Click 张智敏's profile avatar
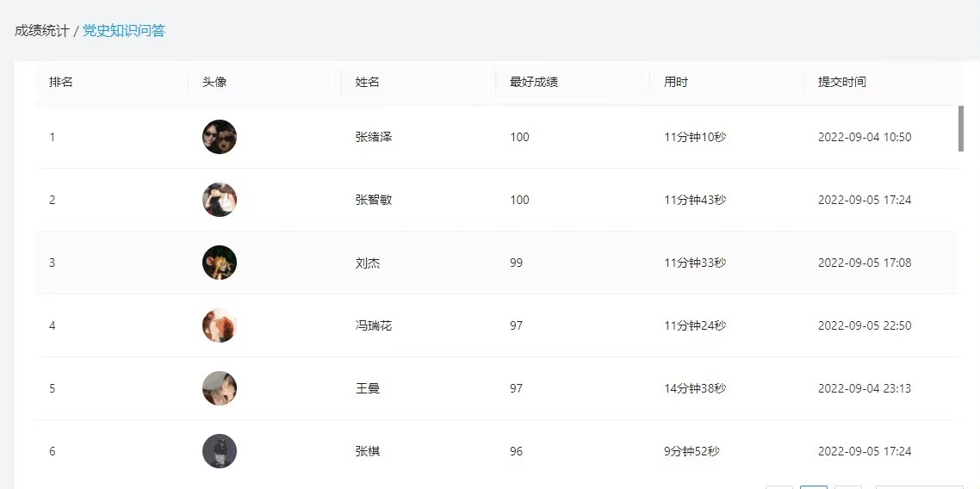Screen dimensions: 980x489 coord(220,200)
